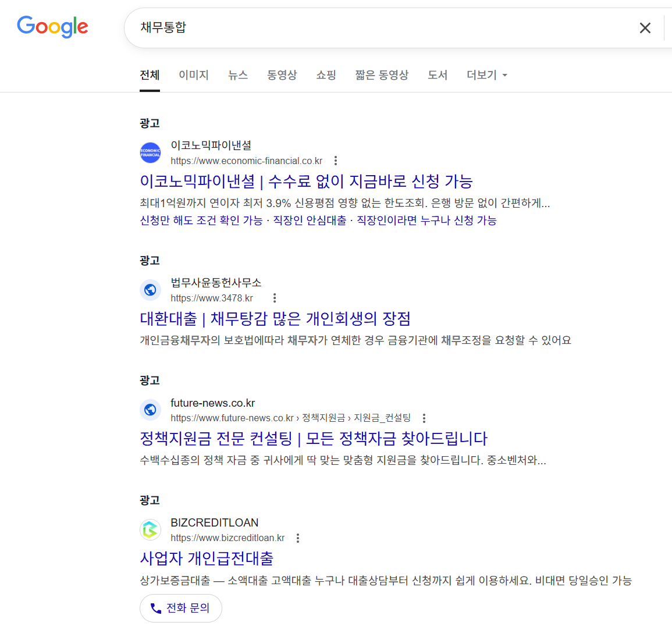Click the https://www.economic-financial.co.kr URL text
Screen dimensions: 672x633
(x=247, y=161)
